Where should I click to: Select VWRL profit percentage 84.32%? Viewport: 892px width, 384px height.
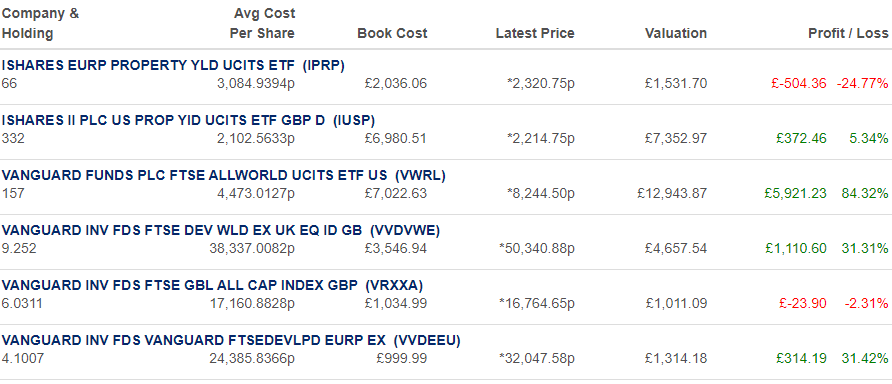865,193
